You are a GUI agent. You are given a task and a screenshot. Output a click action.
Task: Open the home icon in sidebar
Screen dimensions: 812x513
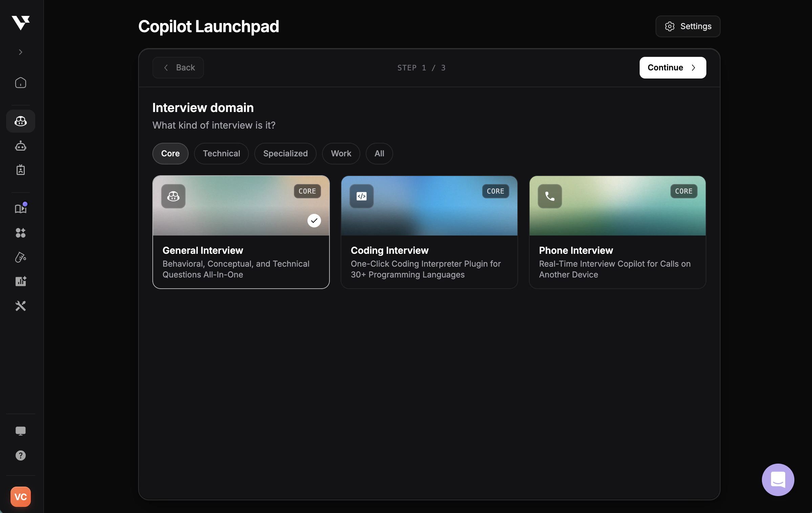coord(21,83)
